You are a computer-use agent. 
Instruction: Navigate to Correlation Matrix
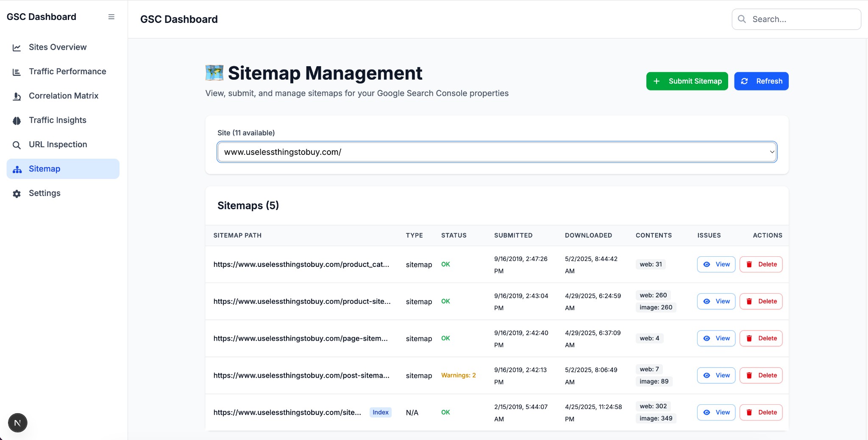pyautogui.click(x=63, y=96)
